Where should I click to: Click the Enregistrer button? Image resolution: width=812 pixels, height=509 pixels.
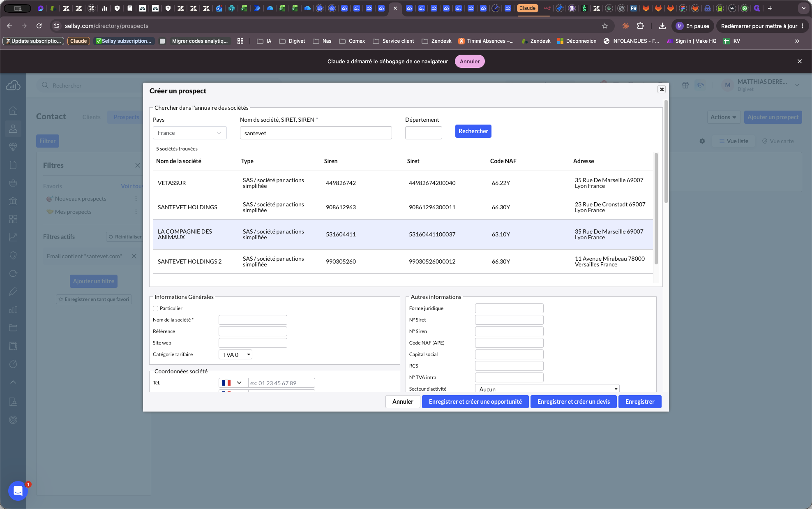tap(640, 402)
